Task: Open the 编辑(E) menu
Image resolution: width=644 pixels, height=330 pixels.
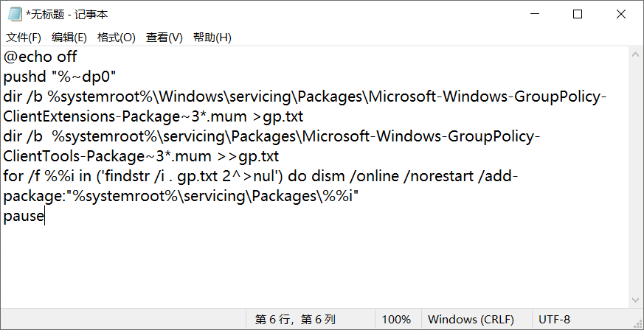Action: [69, 38]
